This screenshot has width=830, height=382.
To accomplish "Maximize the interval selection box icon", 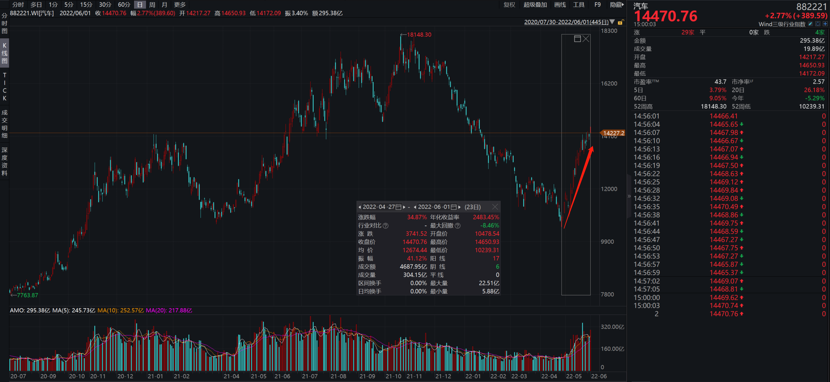I will click(x=578, y=39).
